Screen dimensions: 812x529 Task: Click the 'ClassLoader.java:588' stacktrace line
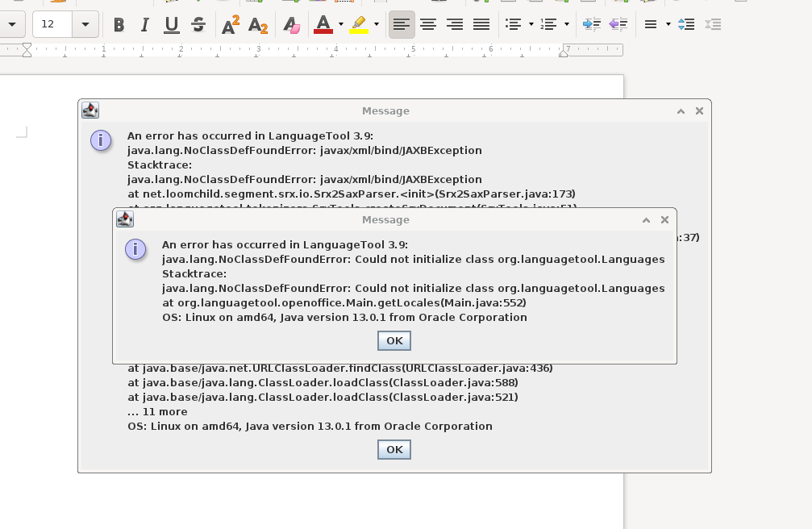coord(323,383)
